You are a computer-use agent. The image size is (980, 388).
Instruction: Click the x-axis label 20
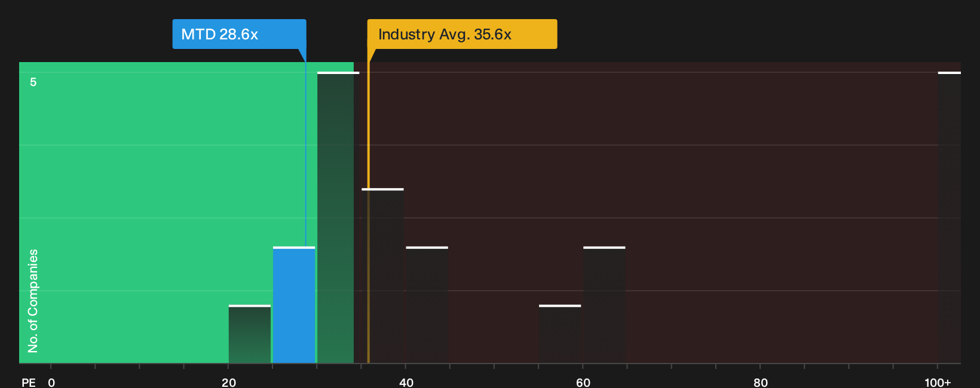(229, 382)
